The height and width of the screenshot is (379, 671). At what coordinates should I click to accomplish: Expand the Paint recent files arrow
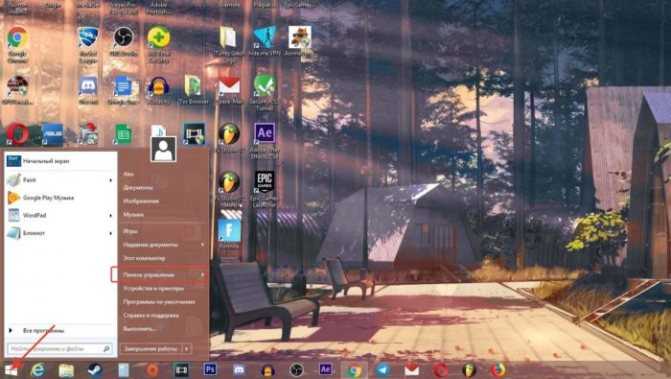[x=110, y=180]
